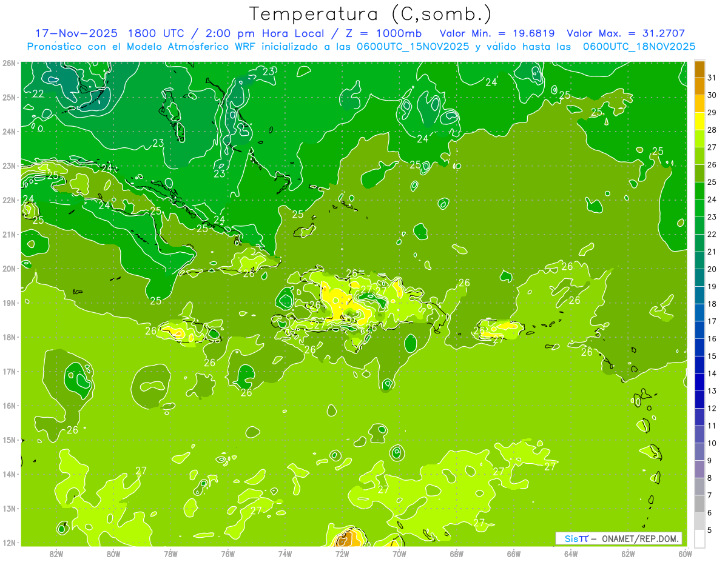Click the "64W" longitude axis label
The image size is (728, 562).
click(x=570, y=554)
